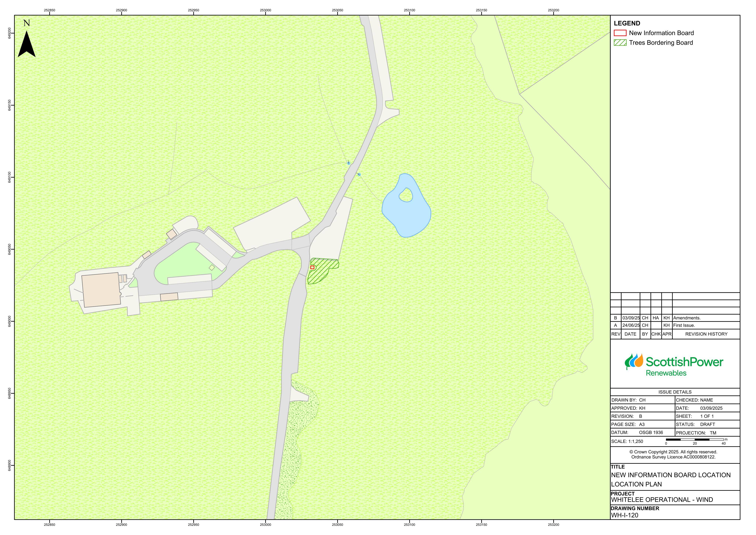Click the 'LOCATION PLAN' subtitle line
Viewport: 756px width, 535px height.
click(x=636, y=485)
